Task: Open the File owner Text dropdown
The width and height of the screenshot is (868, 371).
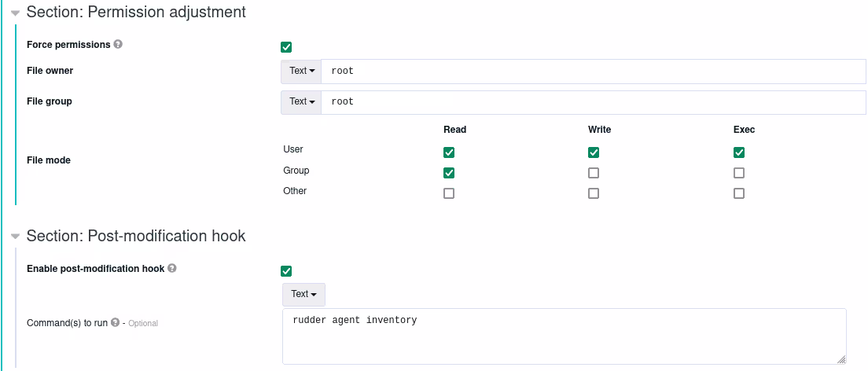Action: tap(301, 71)
